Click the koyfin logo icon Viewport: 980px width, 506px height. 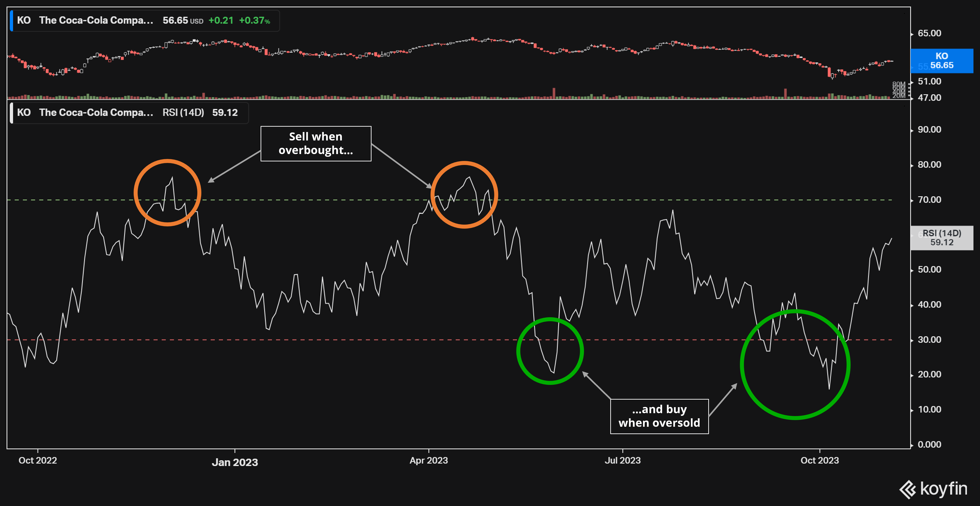[x=907, y=489]
